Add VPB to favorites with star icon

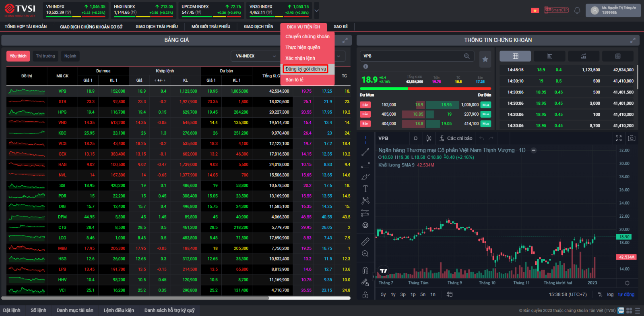[485, 59]
